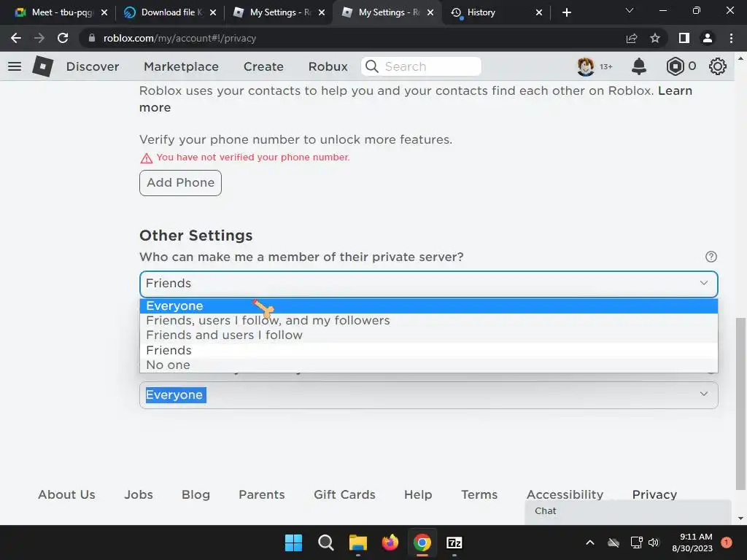Go forward in browser
The height and width of the screenshot is (560, 747).
pyautogui.click(x=39, y=38)
